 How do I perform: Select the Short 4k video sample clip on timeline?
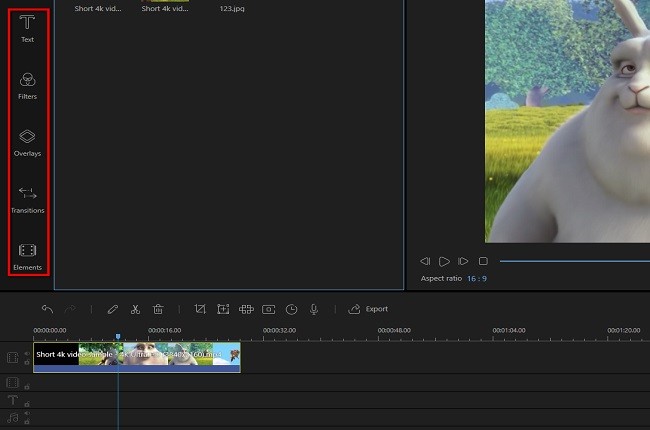click(137, 357)
